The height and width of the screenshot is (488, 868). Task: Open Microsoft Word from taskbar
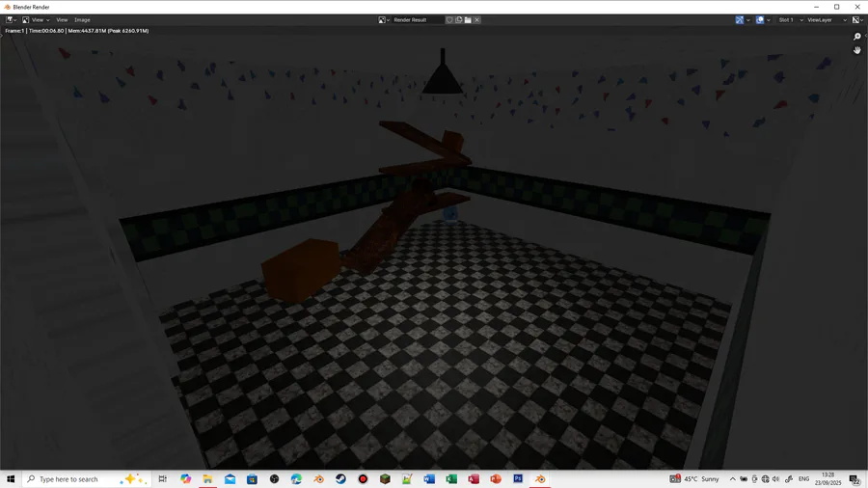click(x=429, y=479)
